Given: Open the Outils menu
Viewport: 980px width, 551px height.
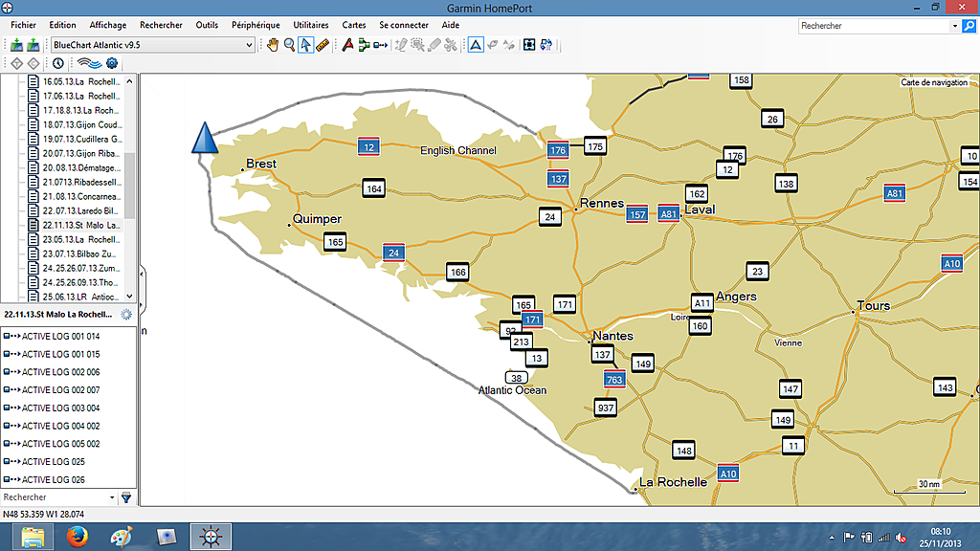Looking at the screenshot, I should click(x=207, y=25).
